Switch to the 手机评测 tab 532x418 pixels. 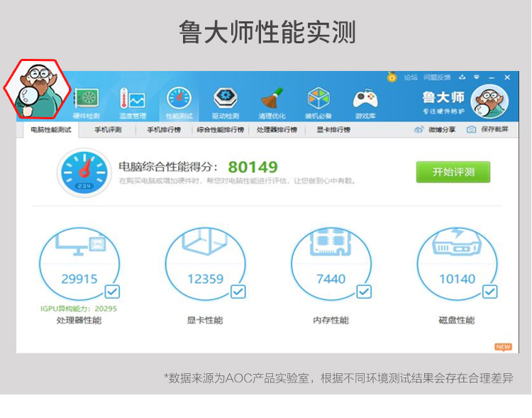click(x=108, y=131)
